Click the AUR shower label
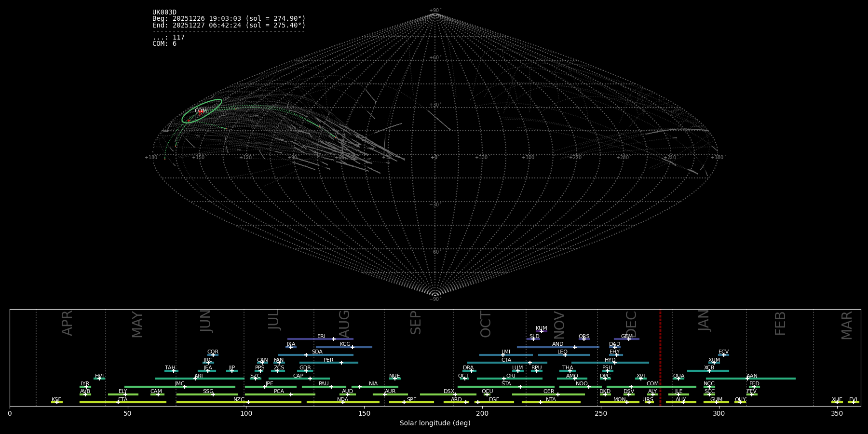This screenshot has width=868, height=434. click(390, 392)
